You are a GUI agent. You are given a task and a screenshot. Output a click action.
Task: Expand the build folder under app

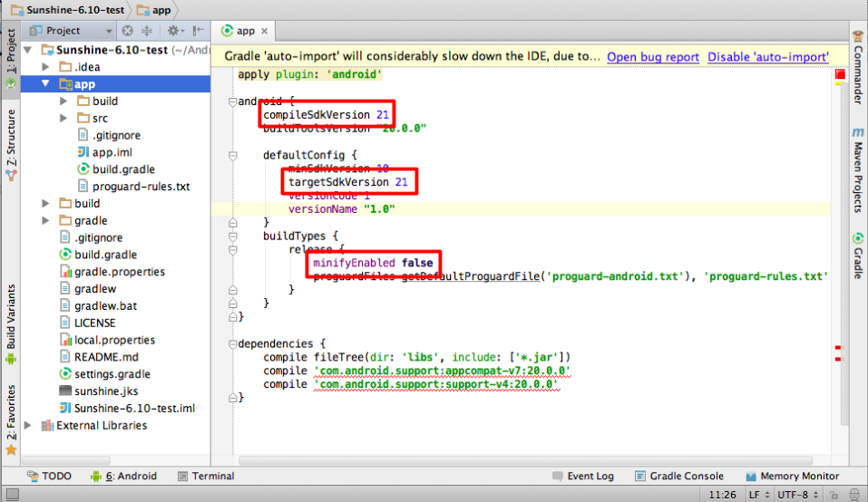[63, 101]
